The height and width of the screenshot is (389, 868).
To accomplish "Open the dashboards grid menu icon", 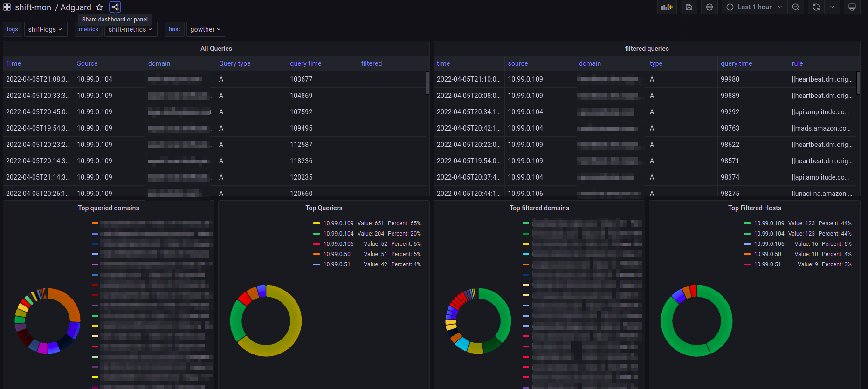I will pyautogui.click(x=7, y=7).
